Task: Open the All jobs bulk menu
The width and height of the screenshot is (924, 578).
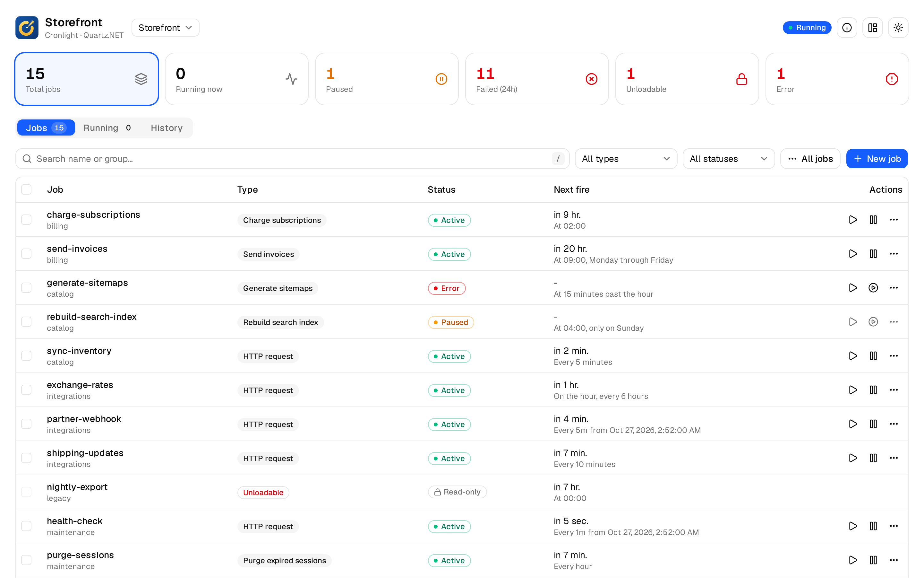Action: coord(810,159)
